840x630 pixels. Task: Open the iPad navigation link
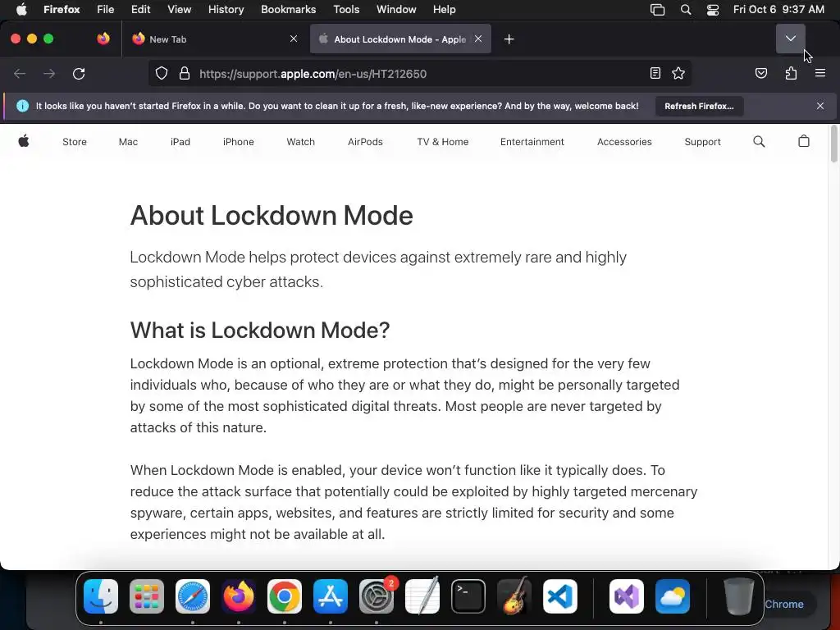click(x=180, y=142)
